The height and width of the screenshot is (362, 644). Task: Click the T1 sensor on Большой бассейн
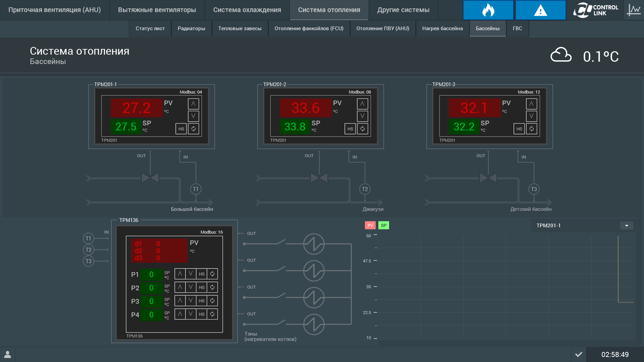[196, 189]
